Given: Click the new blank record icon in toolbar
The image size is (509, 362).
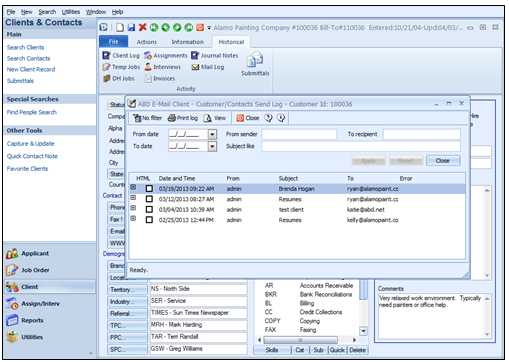Looking at the screenshot, I should pos(120,27).
